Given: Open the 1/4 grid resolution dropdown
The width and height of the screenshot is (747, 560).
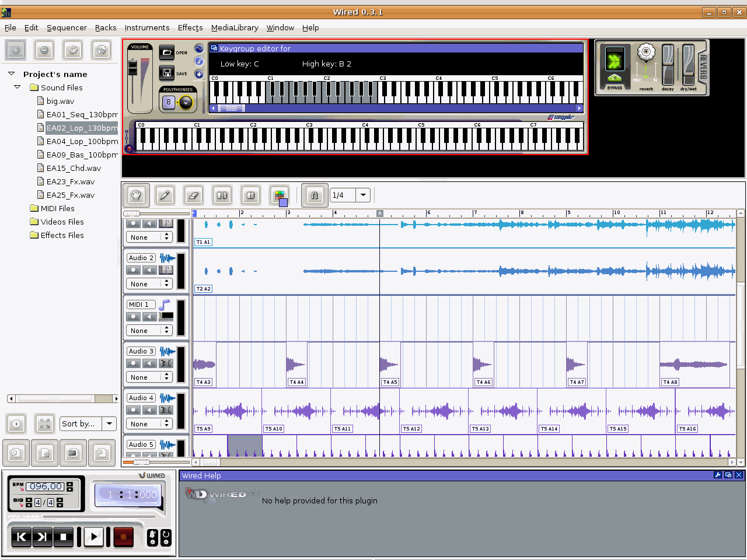Looking at the screenshot, I should (x=363, y=195).
